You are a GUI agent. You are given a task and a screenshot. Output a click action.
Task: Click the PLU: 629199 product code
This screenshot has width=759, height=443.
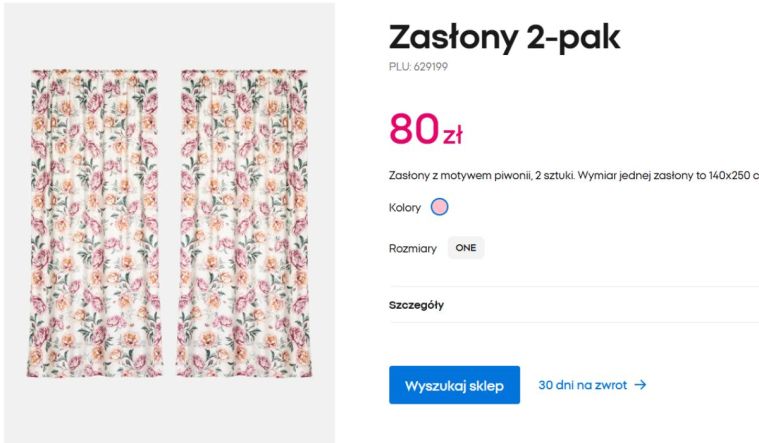[x=418, y=67]
